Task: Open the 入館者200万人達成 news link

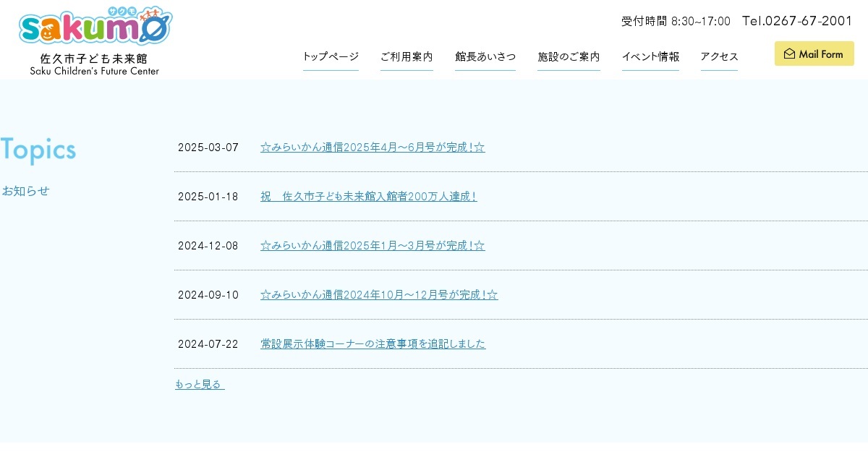Action: [368, 197]
